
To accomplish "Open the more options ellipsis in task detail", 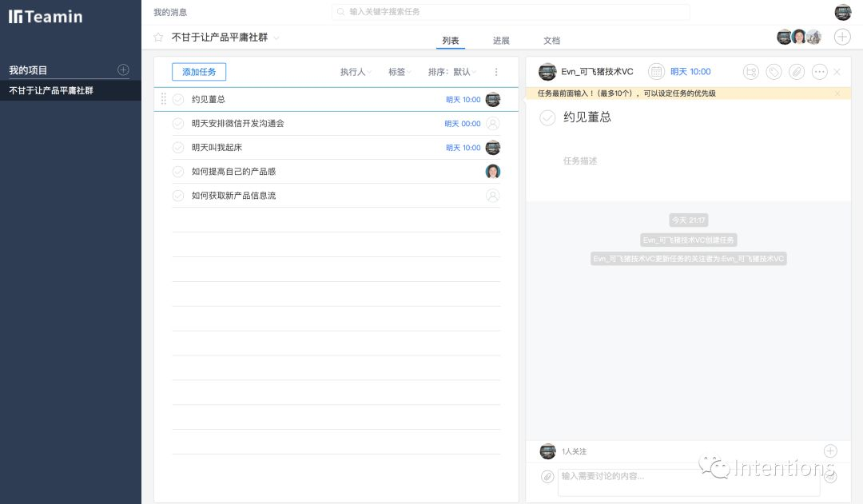I will 820,72.
